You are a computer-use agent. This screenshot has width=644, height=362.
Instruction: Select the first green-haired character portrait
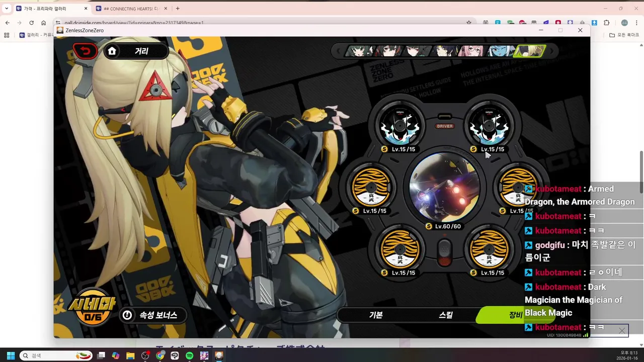coord(359,51)
